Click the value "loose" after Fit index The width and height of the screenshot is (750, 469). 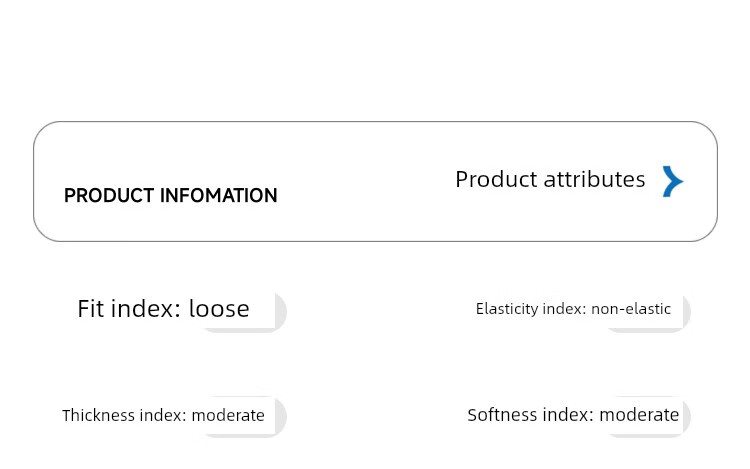219,308
